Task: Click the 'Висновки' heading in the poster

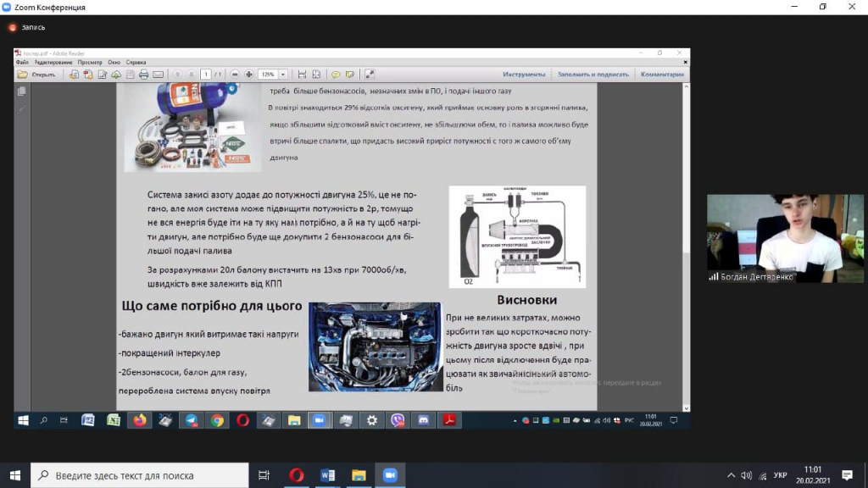Action: point(526,300)
